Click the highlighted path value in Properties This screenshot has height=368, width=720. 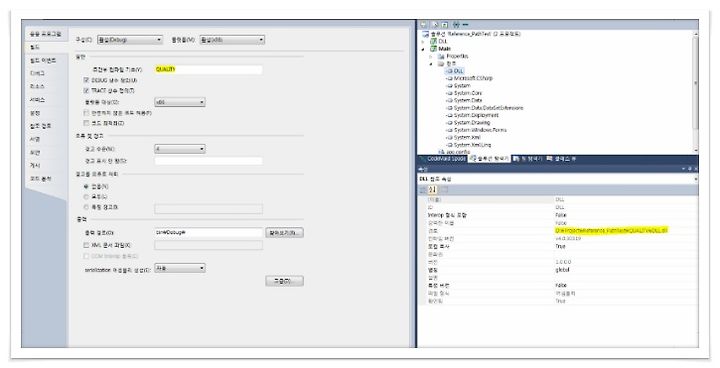(611, 230)
